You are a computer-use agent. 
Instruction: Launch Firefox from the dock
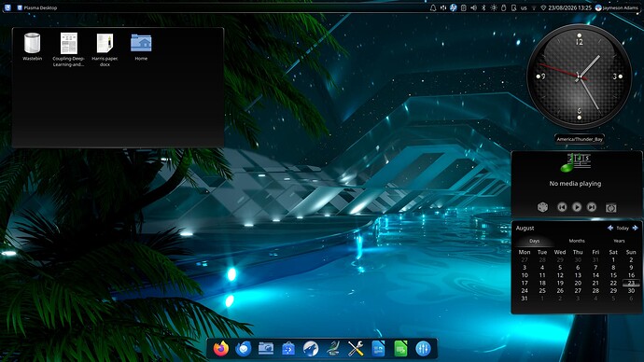click(x=221, y=349)
